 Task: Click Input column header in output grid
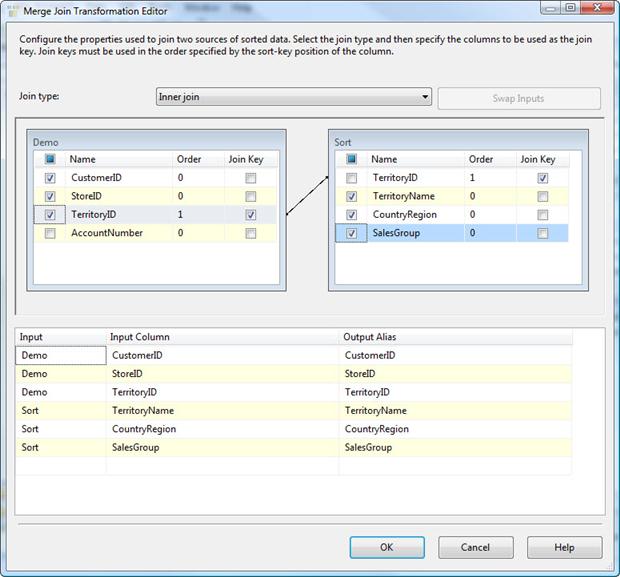click(61, 337)
